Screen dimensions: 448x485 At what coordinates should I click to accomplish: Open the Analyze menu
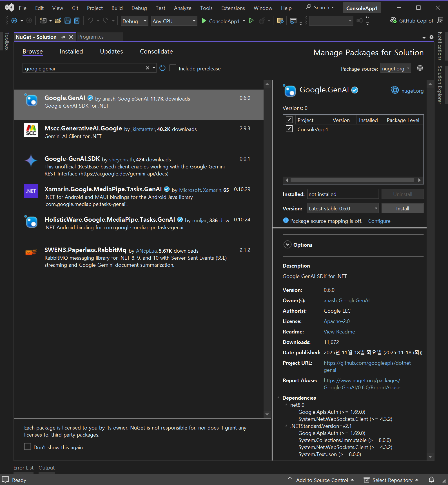(x=182, y=8)
